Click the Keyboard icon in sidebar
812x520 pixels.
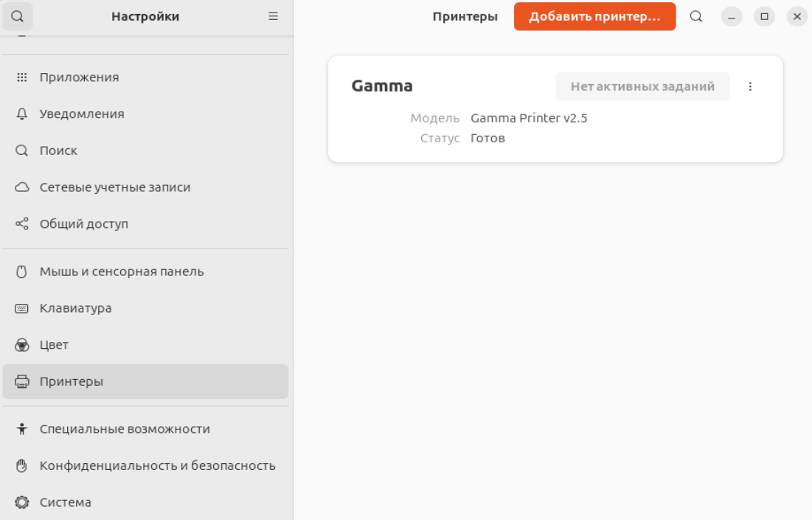22,308
